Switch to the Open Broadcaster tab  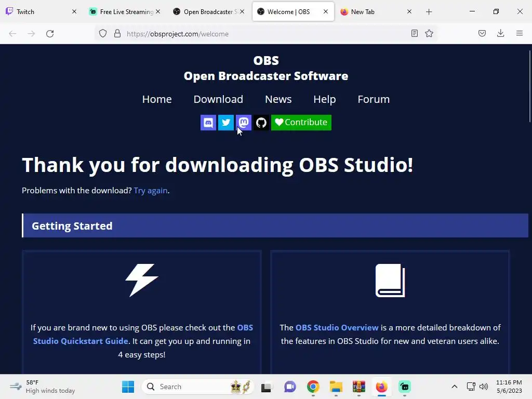(x=208, y=12)
